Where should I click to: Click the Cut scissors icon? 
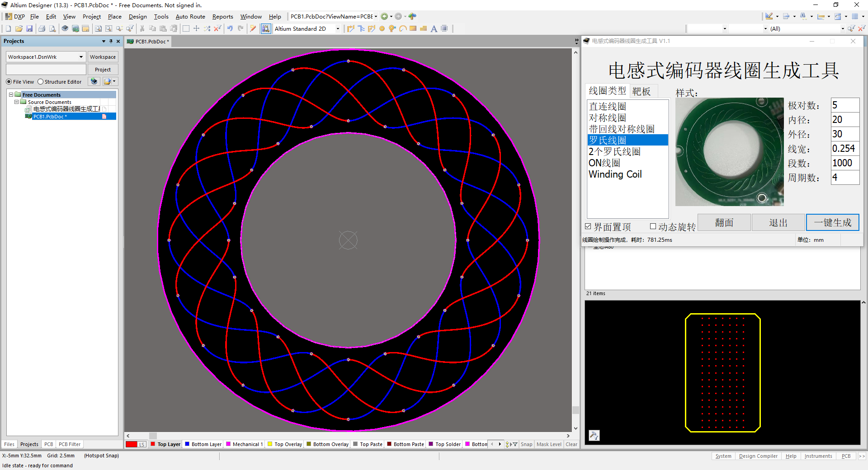142,28
